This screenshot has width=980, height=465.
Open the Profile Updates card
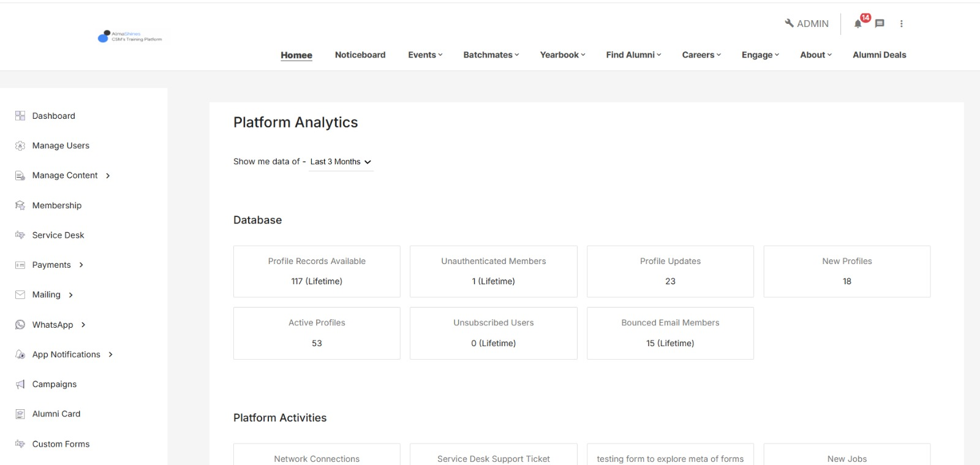[x=670, y=271]
